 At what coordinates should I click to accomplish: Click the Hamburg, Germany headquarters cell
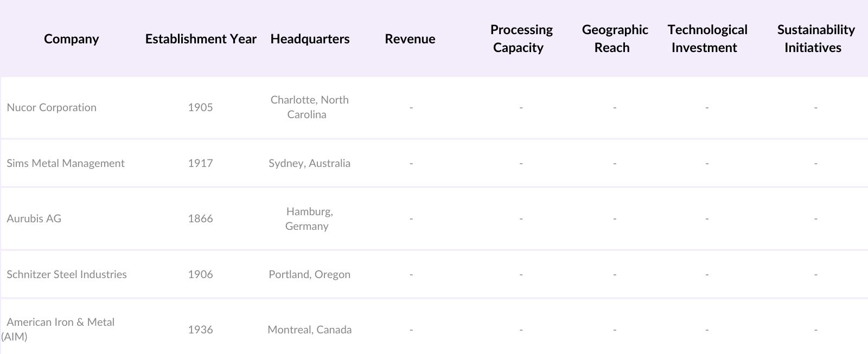[309, 218]
